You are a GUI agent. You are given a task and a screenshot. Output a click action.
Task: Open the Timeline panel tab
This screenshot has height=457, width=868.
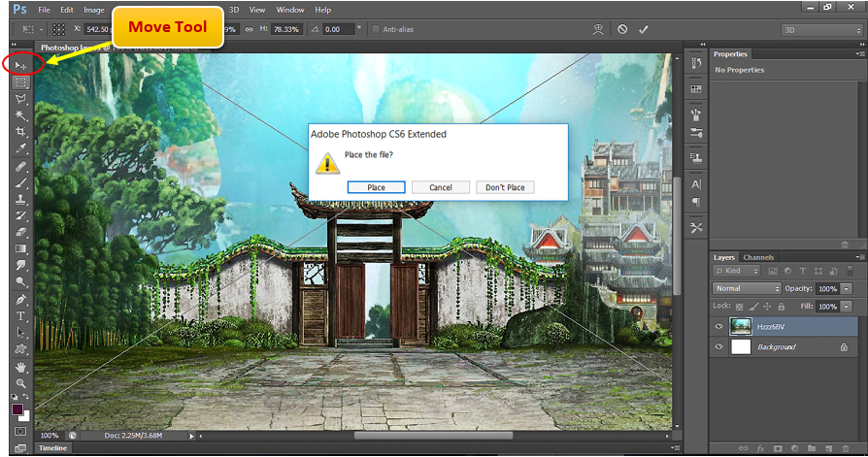point(53,448)
